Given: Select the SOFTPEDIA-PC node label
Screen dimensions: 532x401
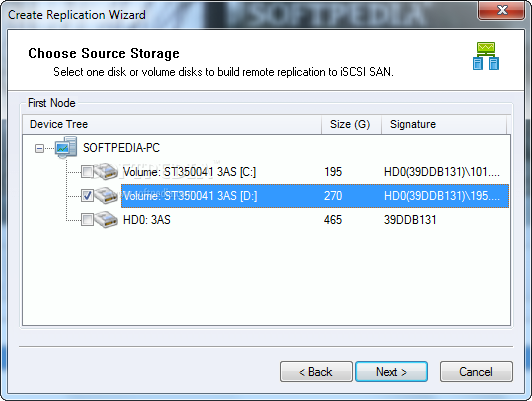Looking at the screenshot, I should [x=121, y=148].
